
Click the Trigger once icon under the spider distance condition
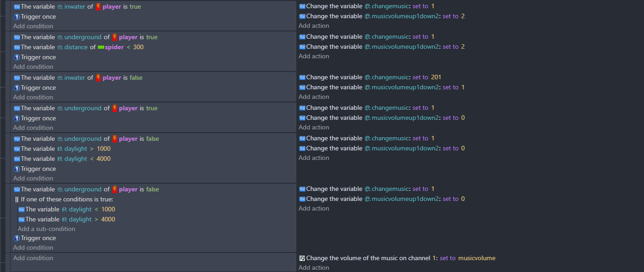pyautogui.click(x=17, y=57)
